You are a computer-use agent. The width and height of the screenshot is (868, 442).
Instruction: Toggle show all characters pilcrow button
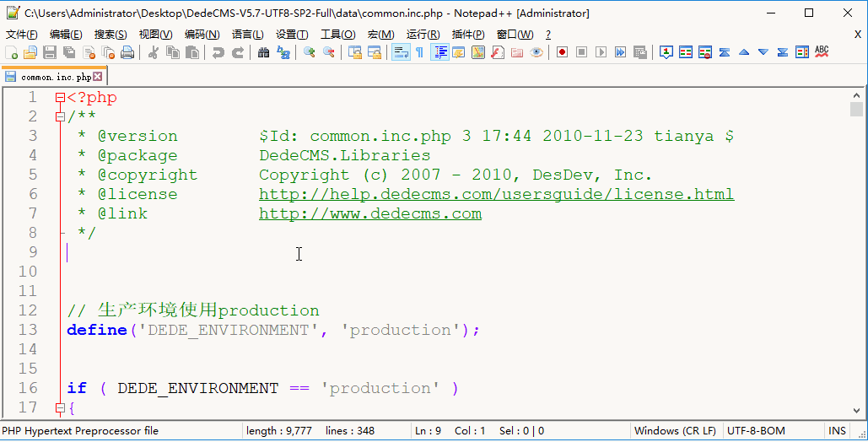point(419,52)
